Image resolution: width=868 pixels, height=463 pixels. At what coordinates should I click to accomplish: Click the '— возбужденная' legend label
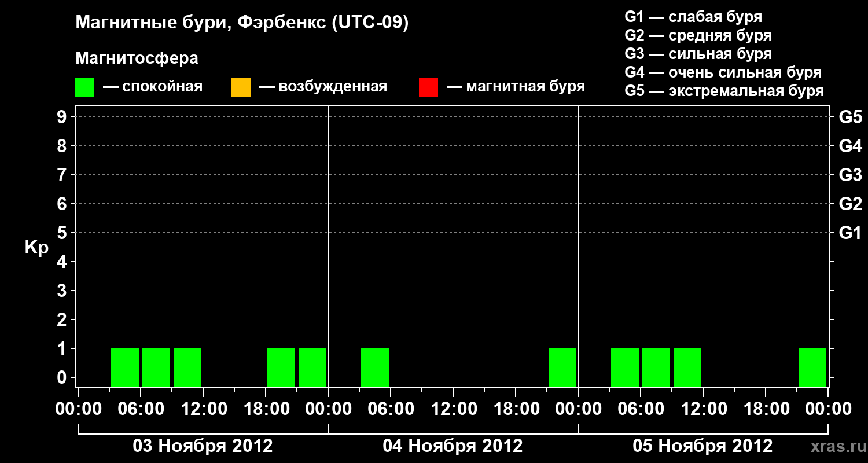click(323, 87)
